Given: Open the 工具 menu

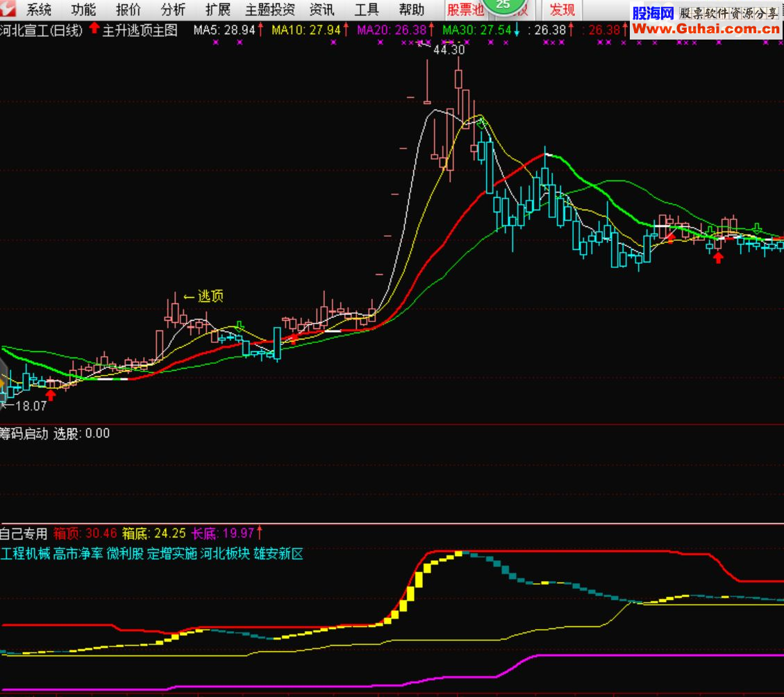Looking at the screenshot, I should coord(367,10).
